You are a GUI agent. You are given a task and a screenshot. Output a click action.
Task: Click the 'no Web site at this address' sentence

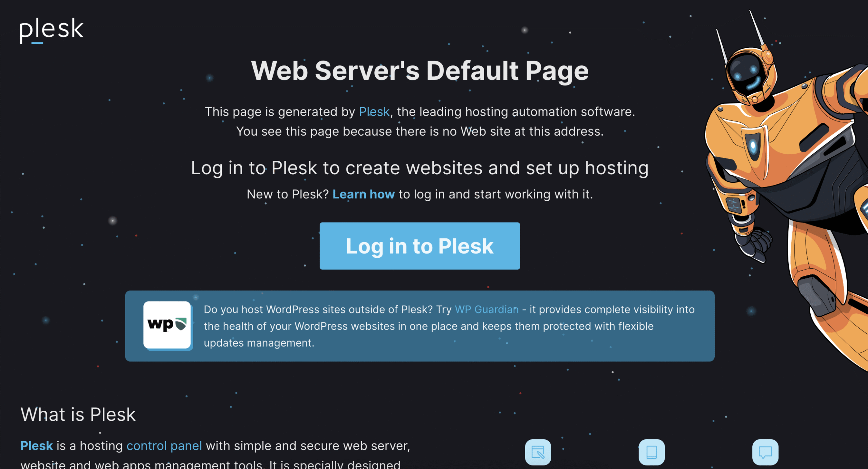pos(420,131)
